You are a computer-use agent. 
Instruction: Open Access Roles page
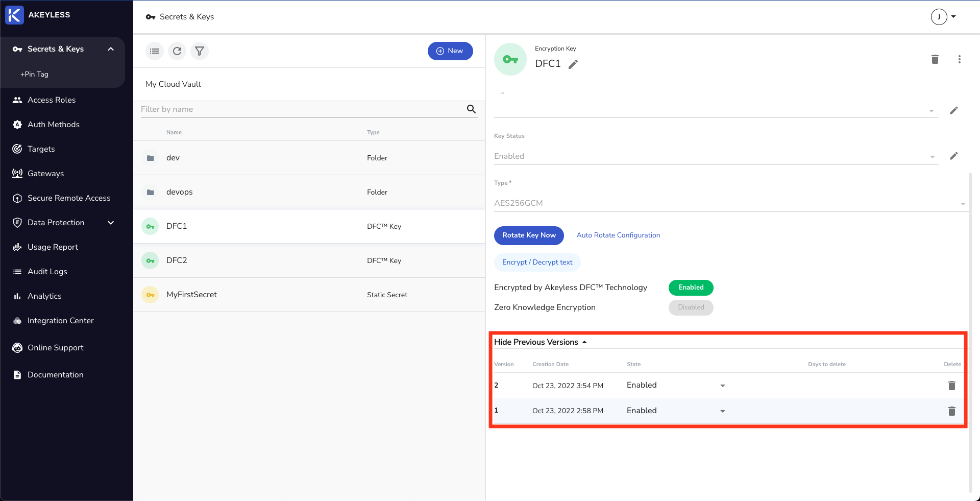coord(52,100)
